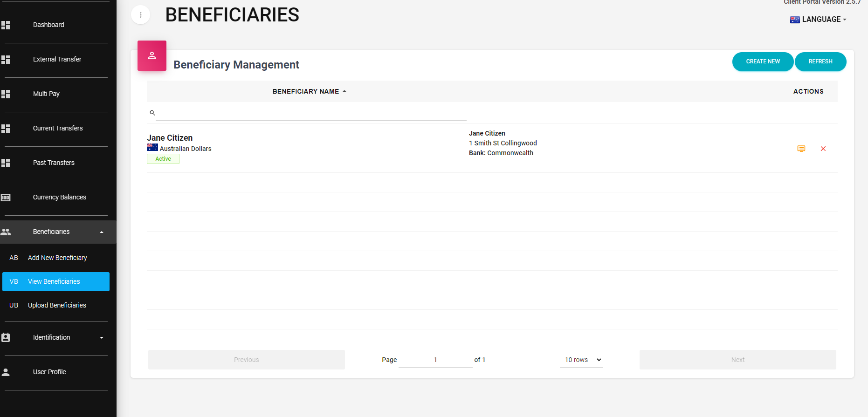Click the User Profile person icon
Image resolution: width=868 pixels, height=417 pixels.
(x=6, y=372)
